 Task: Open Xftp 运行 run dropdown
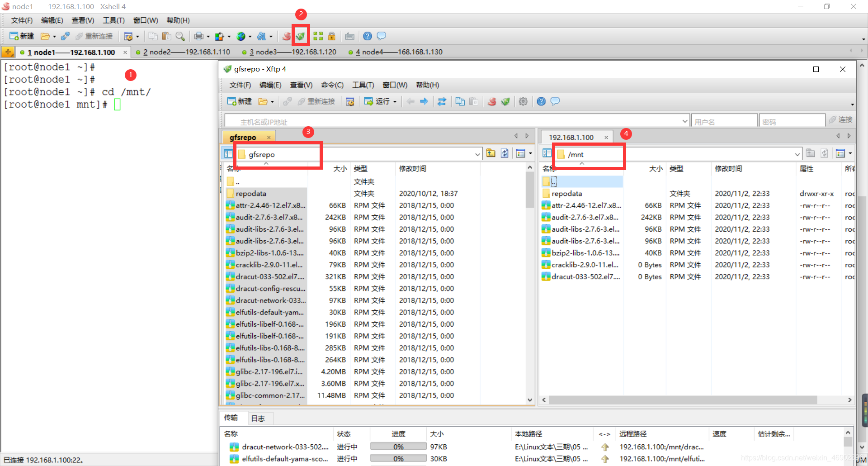(395, 102)
